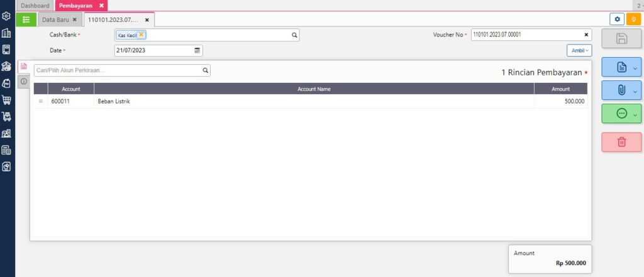Remove Kas Kecil tag from Cash/Bank

141,35
